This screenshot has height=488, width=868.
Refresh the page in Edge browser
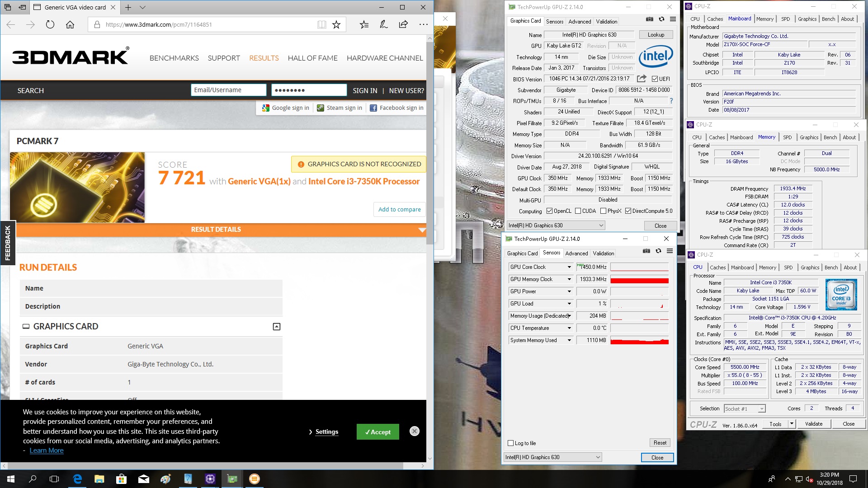(50, 25)
